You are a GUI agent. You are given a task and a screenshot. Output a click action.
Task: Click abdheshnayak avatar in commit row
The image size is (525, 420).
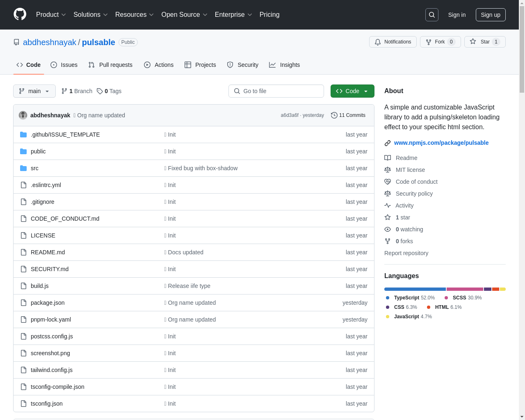pyautogui.click(x=23, y=115)
